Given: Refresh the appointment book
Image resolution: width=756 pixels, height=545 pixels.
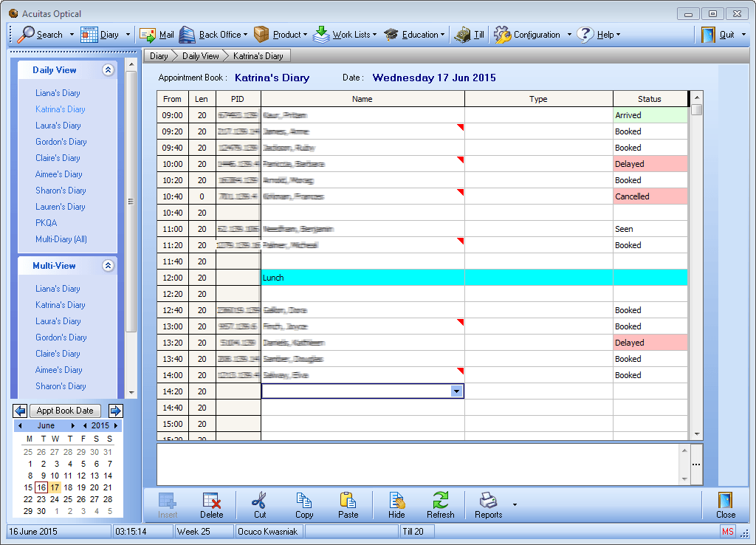Looking at the screenshot, I should 440,504.
